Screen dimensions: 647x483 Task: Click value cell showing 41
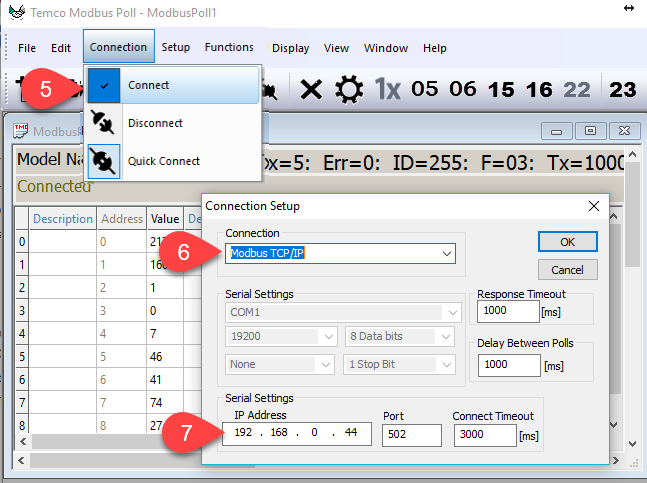(x=165, y=379)
